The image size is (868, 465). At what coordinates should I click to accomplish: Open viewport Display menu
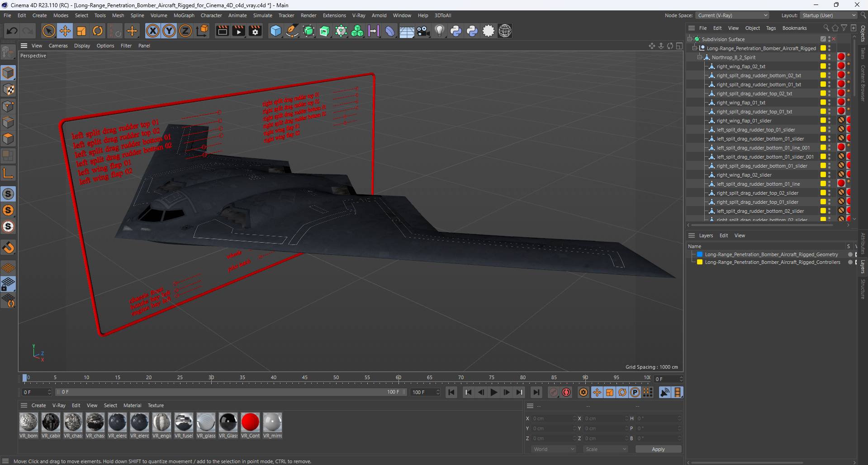click(x=82, y=46)
